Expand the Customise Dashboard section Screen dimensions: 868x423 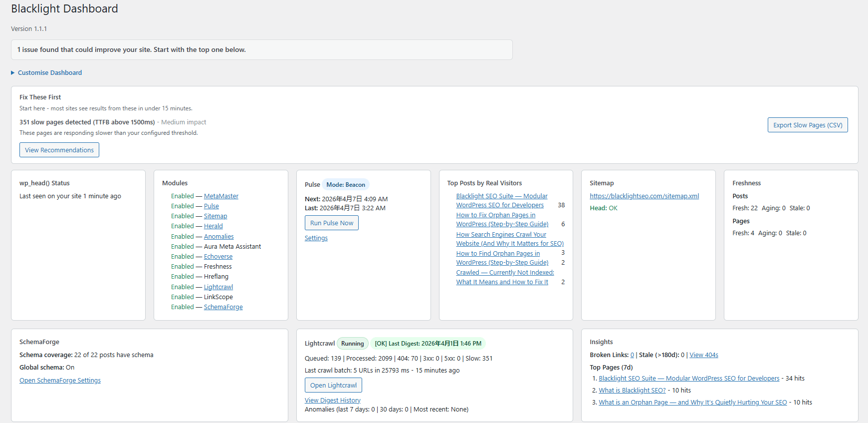pos(49,73)
